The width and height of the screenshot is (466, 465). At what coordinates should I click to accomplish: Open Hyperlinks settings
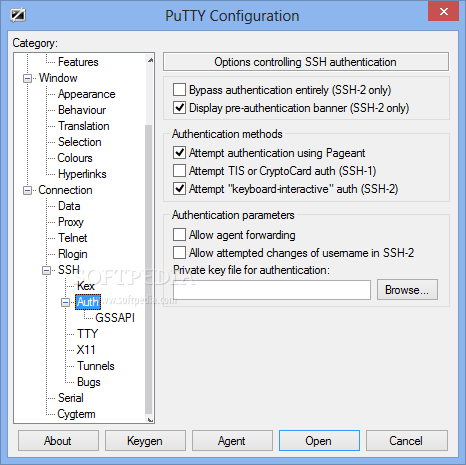[82, 174]
